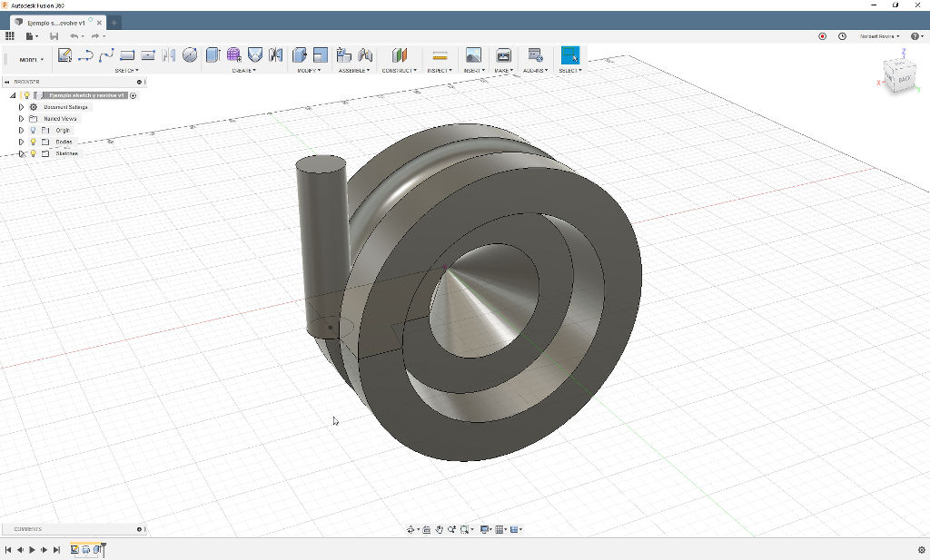Viewport: 930px width, 560px height.
Task: Click the BACK face of the ViewCube
Action: (x=904, y=79)
